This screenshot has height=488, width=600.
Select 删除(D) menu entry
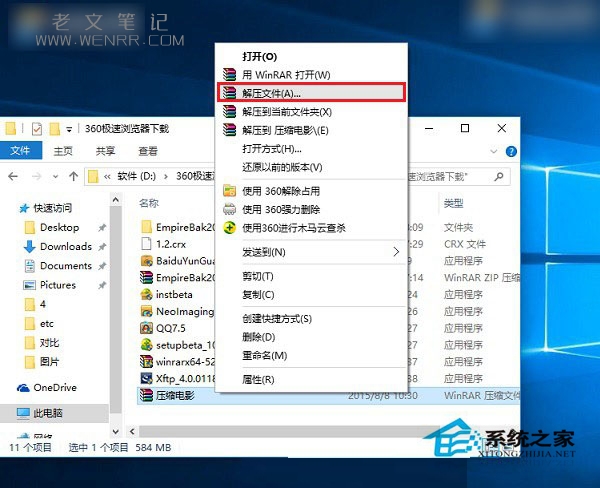tap(258, 337)
